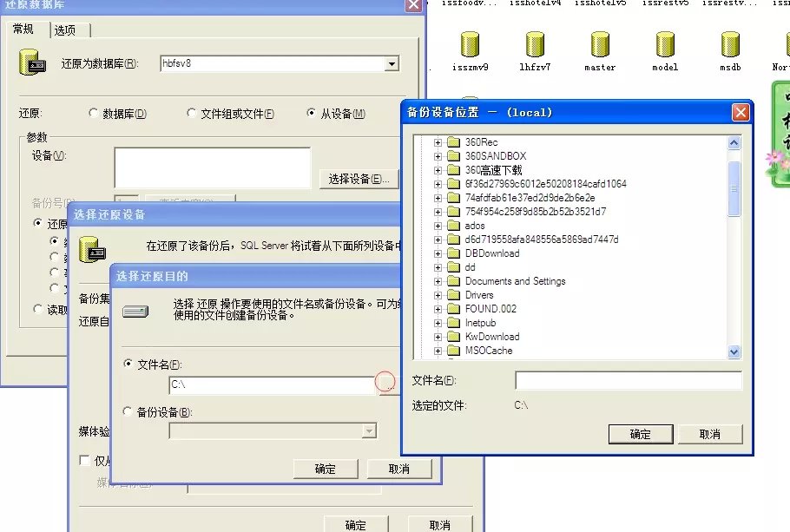
Task: Select the model database icon
Action: pyautogui.click(x=665, y=45)
